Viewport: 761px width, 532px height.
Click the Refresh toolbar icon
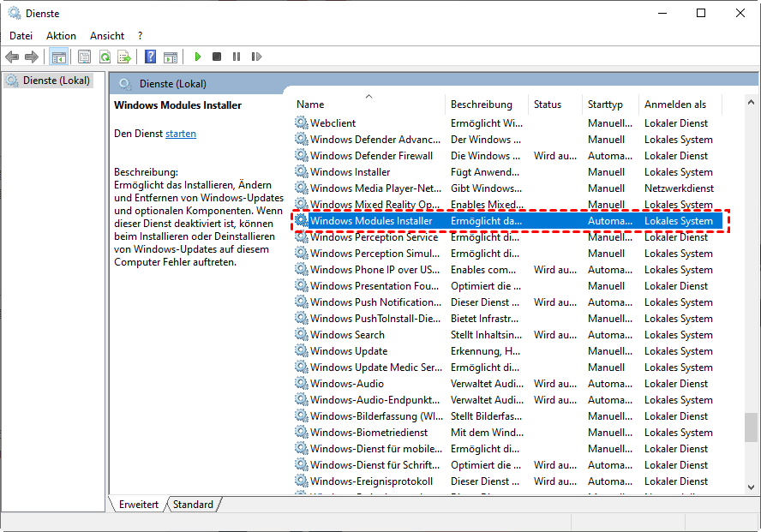tap(105, 57)
